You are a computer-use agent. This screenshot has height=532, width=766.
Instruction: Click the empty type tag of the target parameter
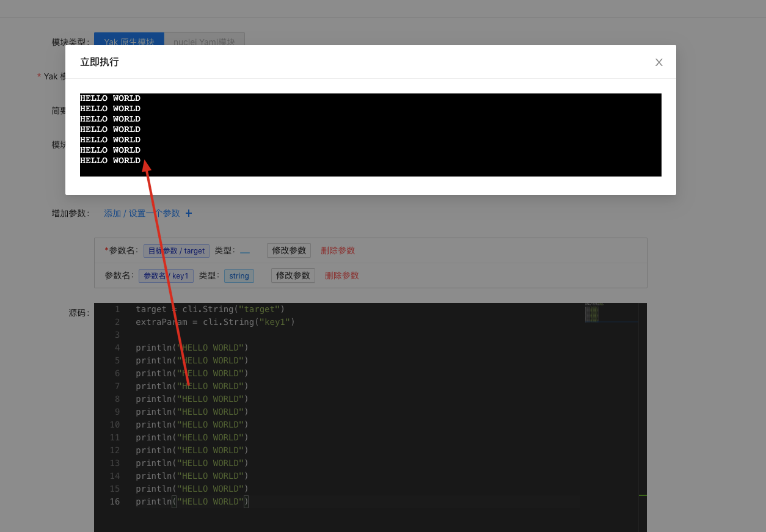coord(245,251)
